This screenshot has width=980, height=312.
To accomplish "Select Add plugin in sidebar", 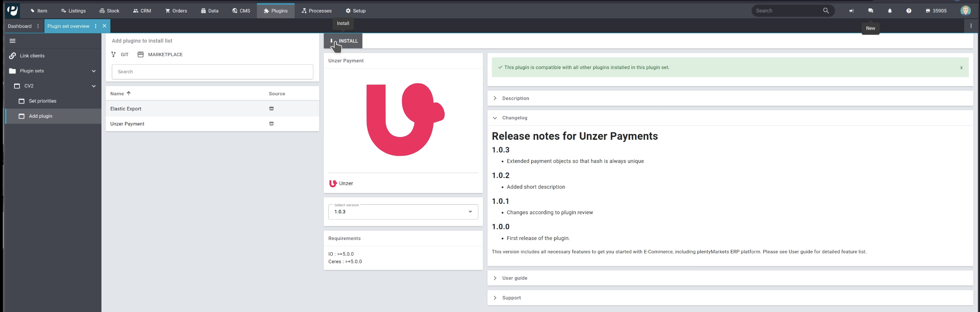I will (x=53, y=116).
